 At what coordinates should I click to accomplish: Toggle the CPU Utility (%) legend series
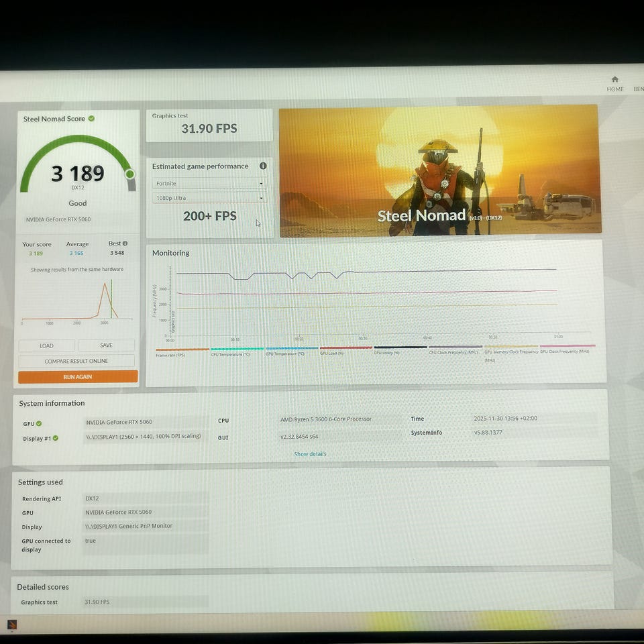400,350
